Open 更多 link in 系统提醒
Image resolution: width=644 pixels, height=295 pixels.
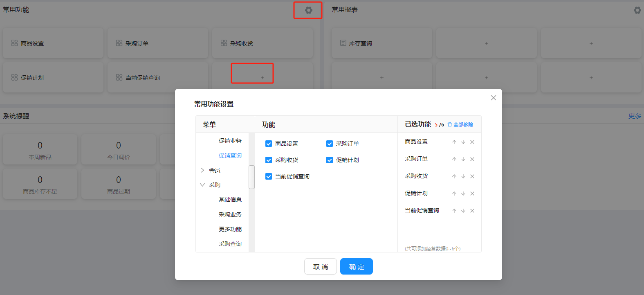click(635, 116)
